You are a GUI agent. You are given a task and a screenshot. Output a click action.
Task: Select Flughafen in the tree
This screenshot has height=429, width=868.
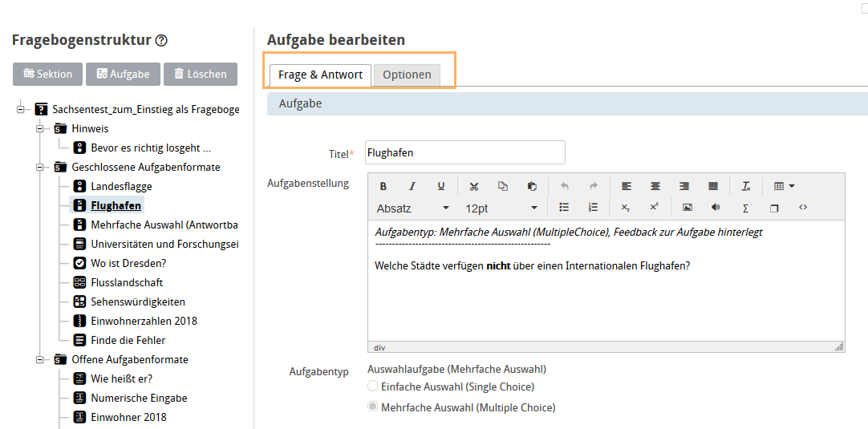click(x=116, y=206)
